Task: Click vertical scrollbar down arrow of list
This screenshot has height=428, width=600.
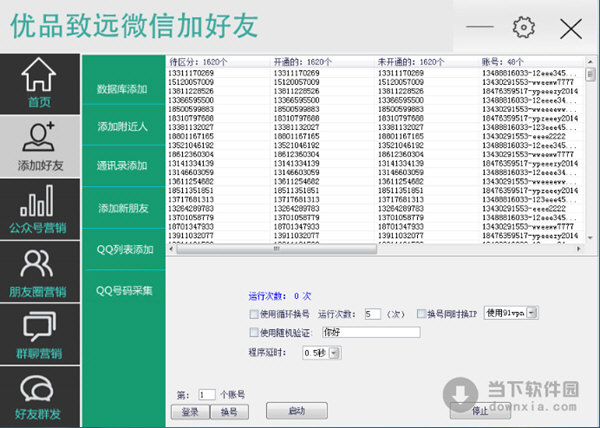Action: pyautogui.click(x=590, y=238)
